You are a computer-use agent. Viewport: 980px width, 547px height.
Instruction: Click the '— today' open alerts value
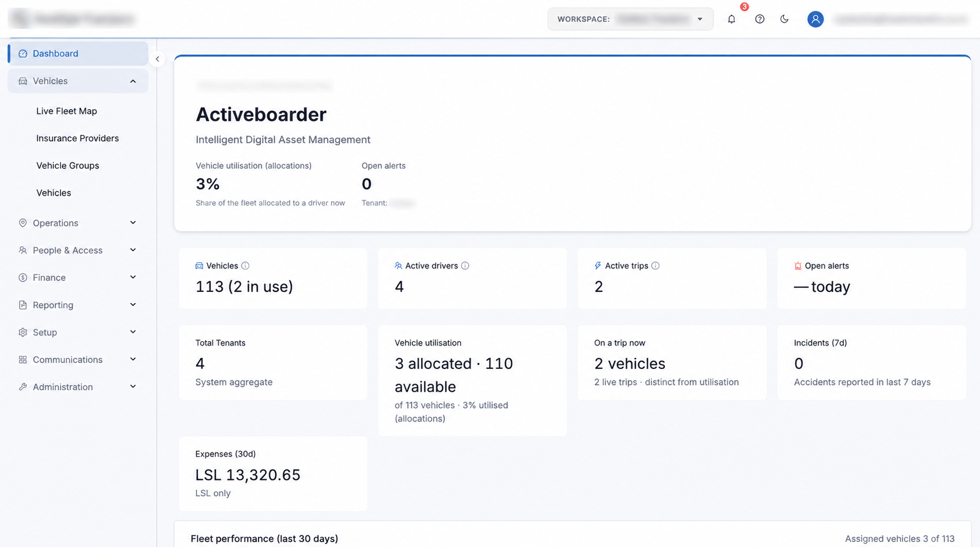click(822, 287)
